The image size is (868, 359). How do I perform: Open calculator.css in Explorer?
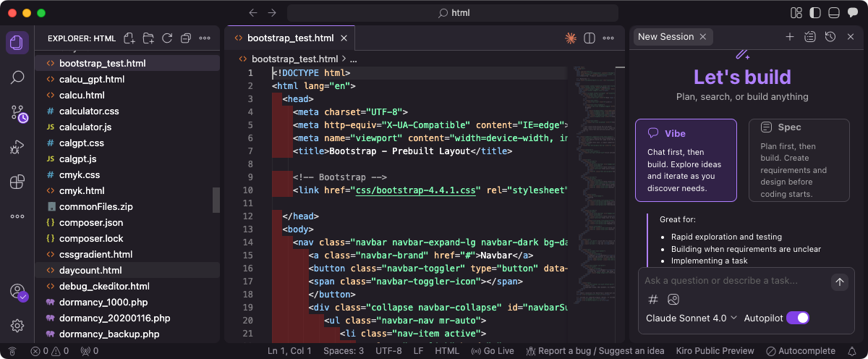click(89, 111)
